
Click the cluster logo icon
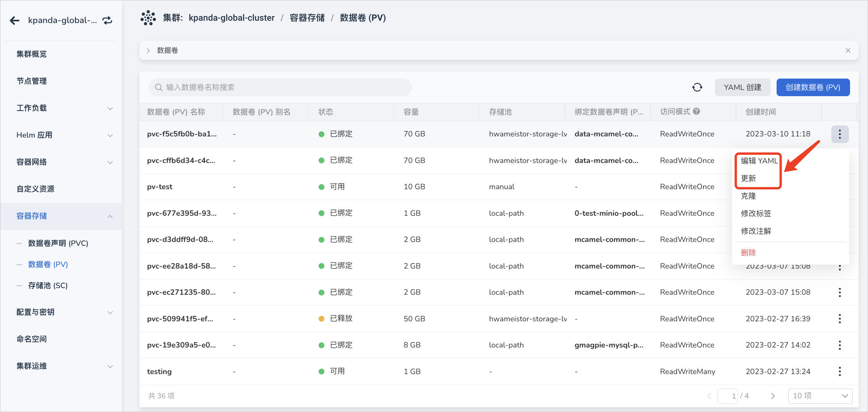(148, 18)
